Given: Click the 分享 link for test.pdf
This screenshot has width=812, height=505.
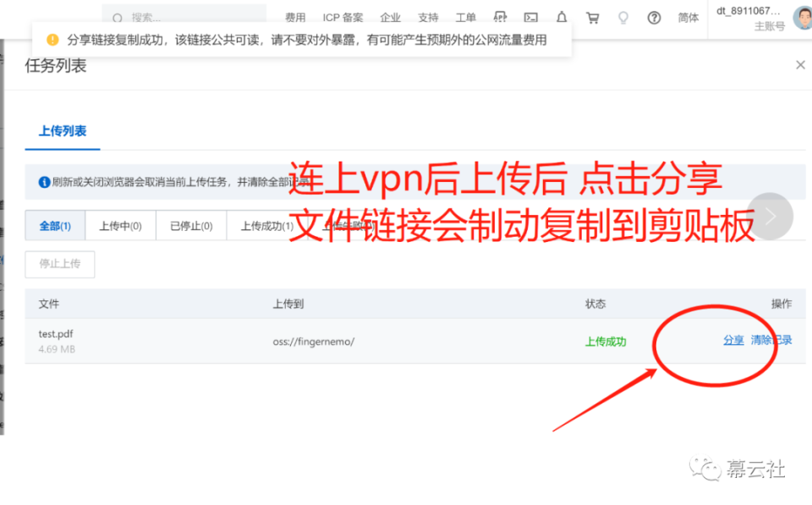Looking at the screenshot, I should point(732,340).
